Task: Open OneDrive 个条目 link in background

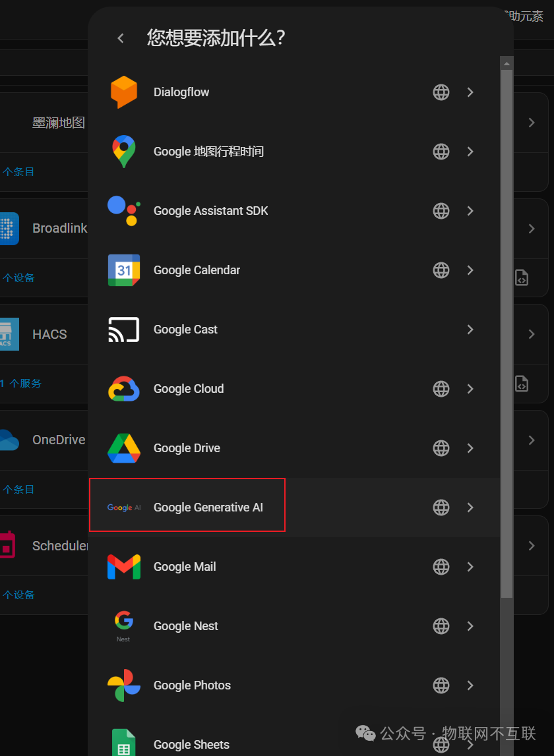Action: (18, 489)
